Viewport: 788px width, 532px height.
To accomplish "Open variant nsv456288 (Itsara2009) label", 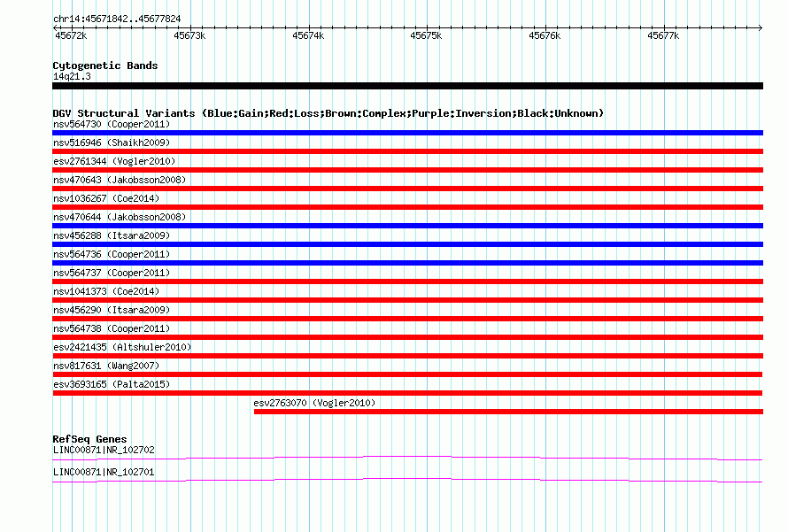I will pos(112,235).
